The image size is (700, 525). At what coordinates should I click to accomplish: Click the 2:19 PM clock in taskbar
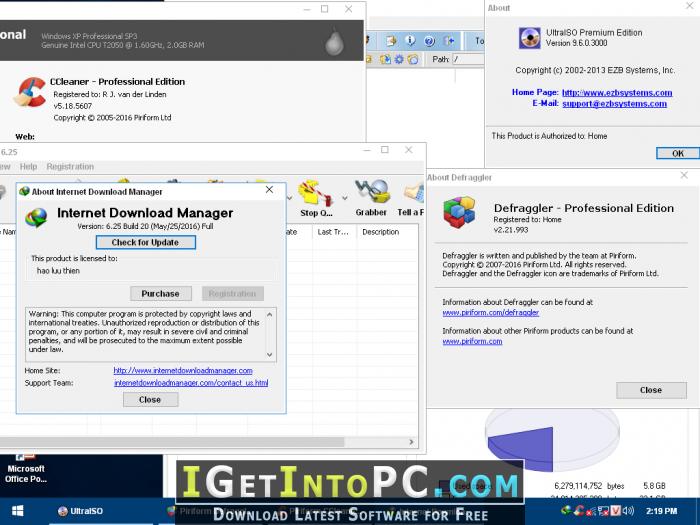[x=661, y=511]
